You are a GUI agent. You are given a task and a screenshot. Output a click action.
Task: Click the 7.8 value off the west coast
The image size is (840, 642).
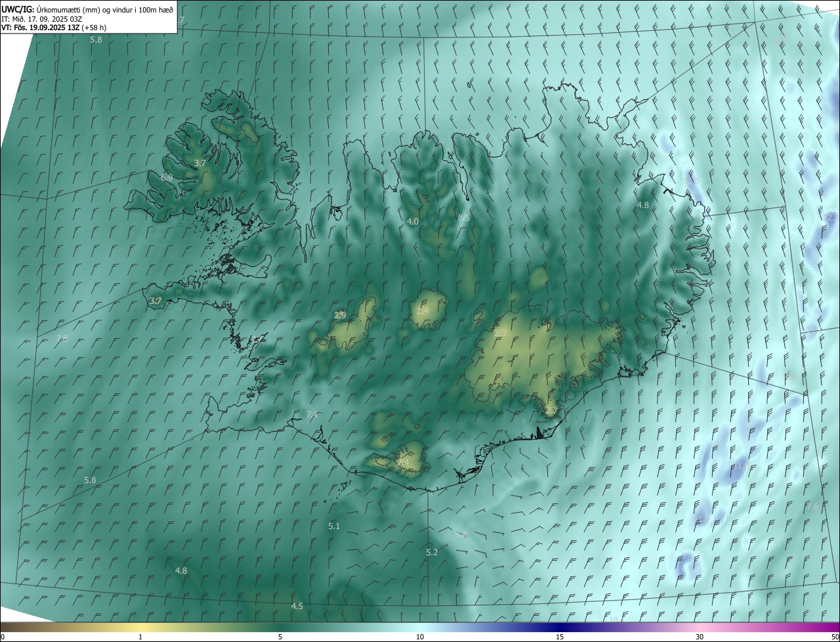click(x=62, y=339)
